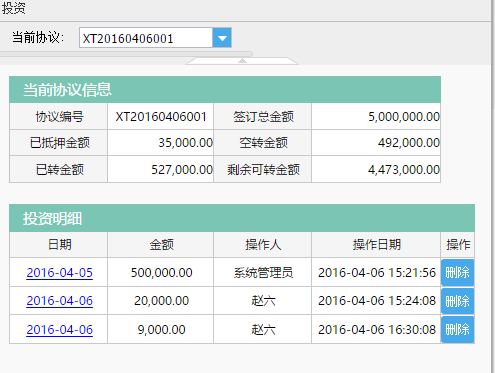The image size is (495, 373).
Task: Open 2016-04-06 link in the 9,000.00 row
Action: [59, 330]
